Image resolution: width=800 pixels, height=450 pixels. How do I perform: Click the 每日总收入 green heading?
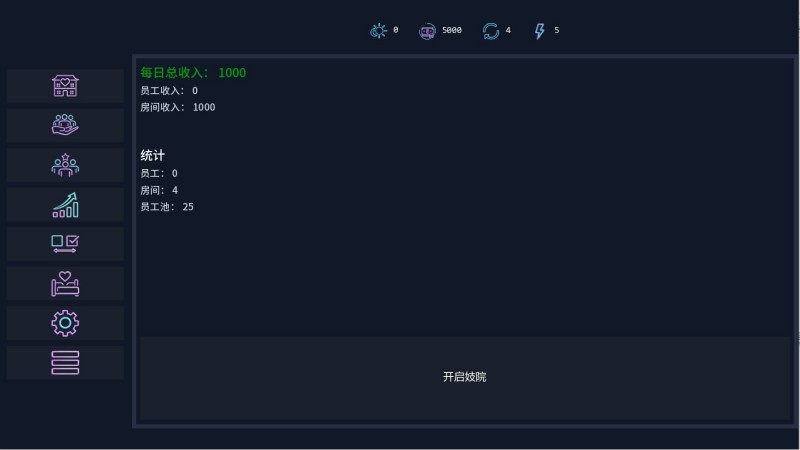click(x=193, y=73)
